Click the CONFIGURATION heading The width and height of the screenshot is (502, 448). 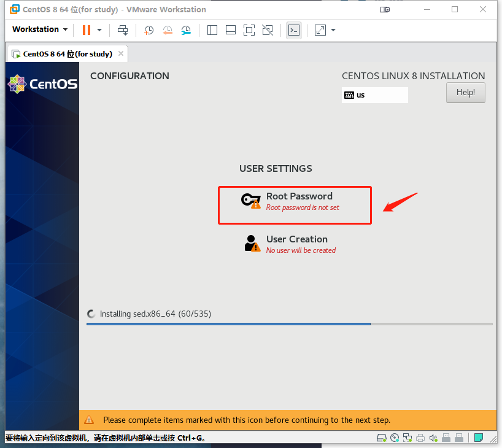129,76
